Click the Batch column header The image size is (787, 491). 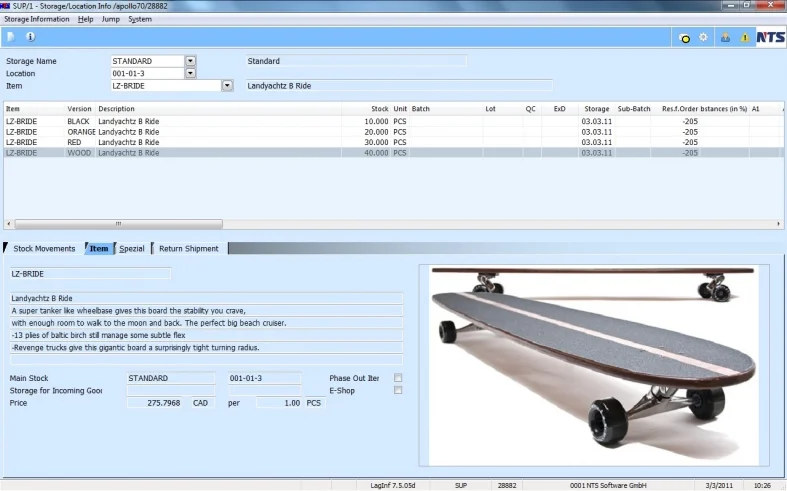pyautogui.click(x=421, y=108)
